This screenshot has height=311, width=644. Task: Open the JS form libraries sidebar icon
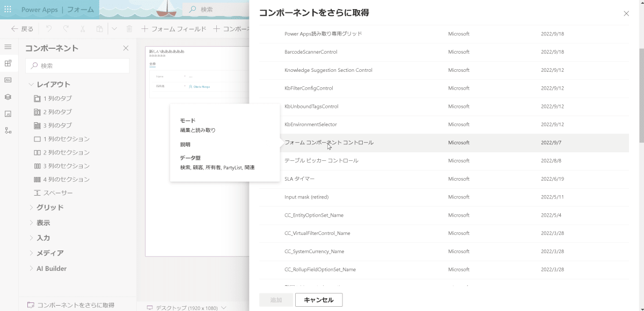coord(8,114)
